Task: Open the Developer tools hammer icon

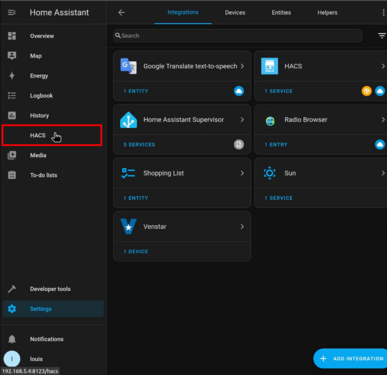Action: click(12, 289)
